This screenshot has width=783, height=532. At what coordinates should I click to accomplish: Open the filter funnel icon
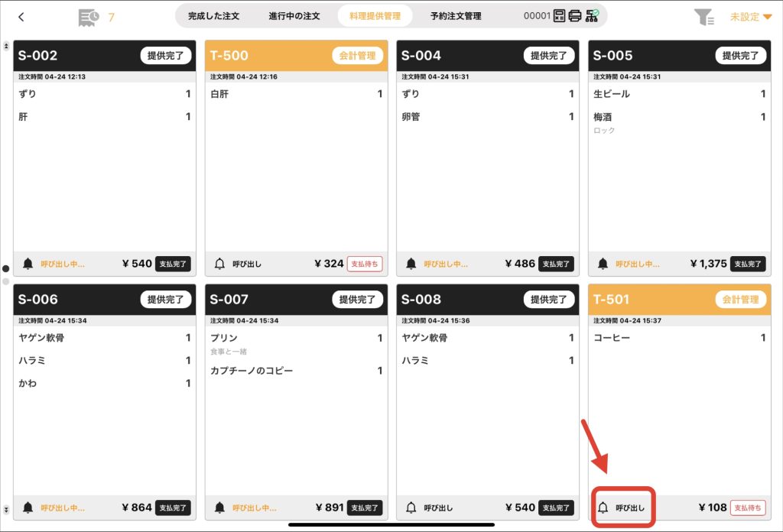click(704, 17)
